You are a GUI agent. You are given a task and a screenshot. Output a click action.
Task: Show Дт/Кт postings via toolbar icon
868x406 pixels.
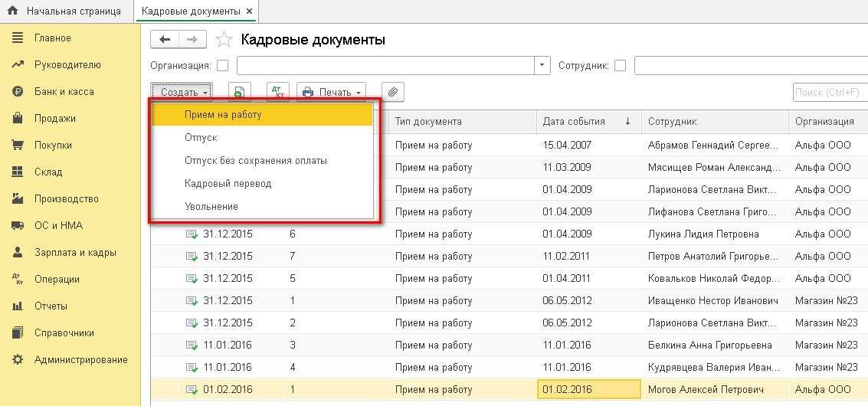click(x=277, y=93)
